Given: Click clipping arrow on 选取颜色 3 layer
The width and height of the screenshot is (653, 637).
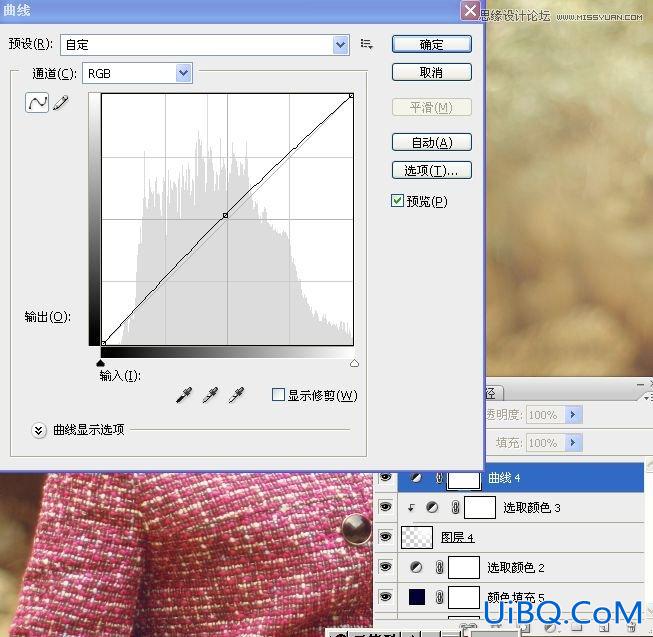Looking at the screenshot, I should [411, 508].
